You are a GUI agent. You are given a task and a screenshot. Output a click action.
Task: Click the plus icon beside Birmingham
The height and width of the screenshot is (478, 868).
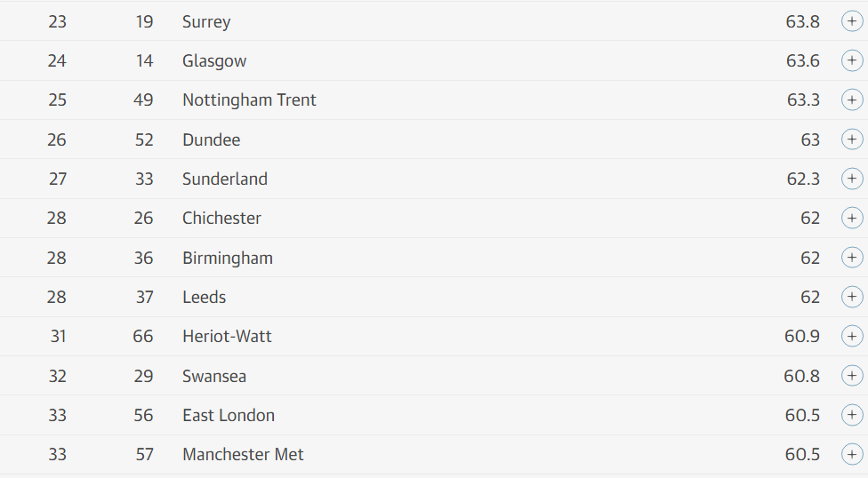click(x=851, y=258)
